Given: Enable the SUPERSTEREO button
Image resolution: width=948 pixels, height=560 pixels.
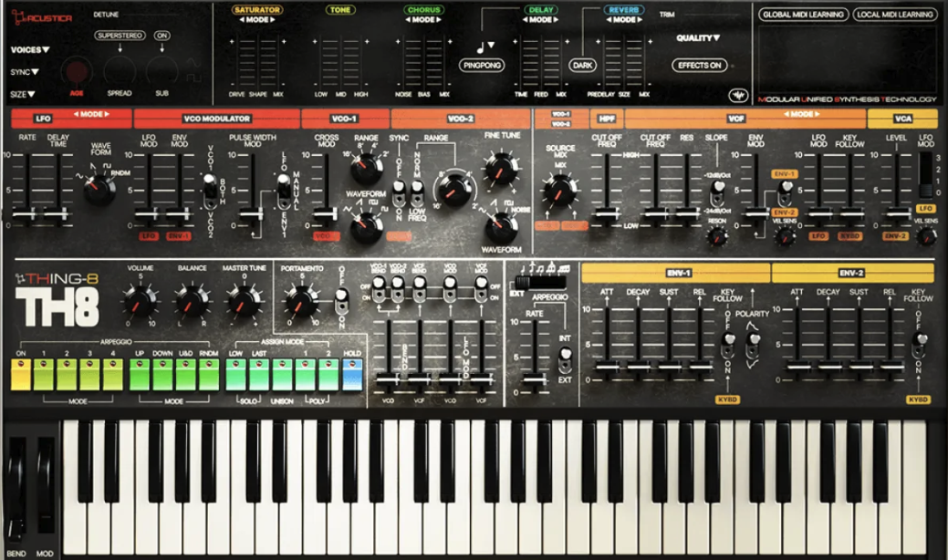Looking at the screenshot, I should [120, 35].
